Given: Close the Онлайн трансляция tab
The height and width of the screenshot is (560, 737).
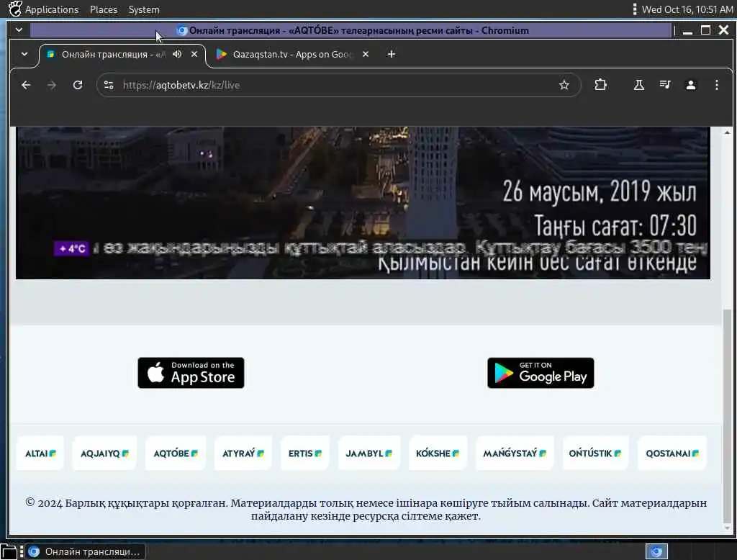Looking at the screenshot, I should [x=194, y=54].
